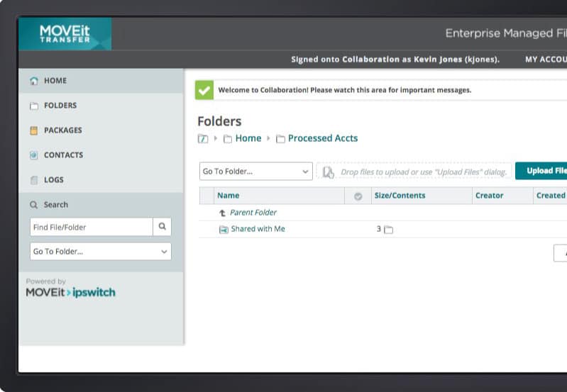Image resolution: width=567 pixels, height=392 pixels.
Task: Click the Folders icon in sidebar
Action: tap(34, 106)
